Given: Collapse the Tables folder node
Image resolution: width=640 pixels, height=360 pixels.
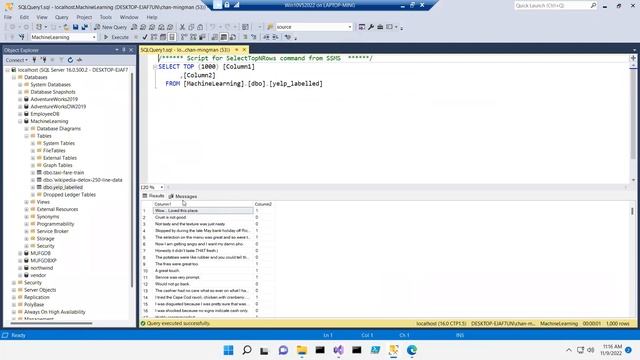Looking at the screenshot, I should tap(27, 136).
